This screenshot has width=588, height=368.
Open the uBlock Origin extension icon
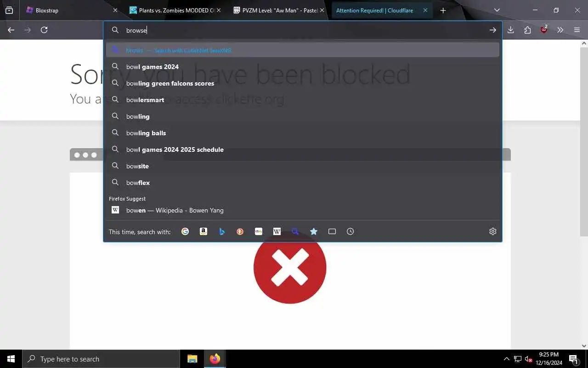544,30
